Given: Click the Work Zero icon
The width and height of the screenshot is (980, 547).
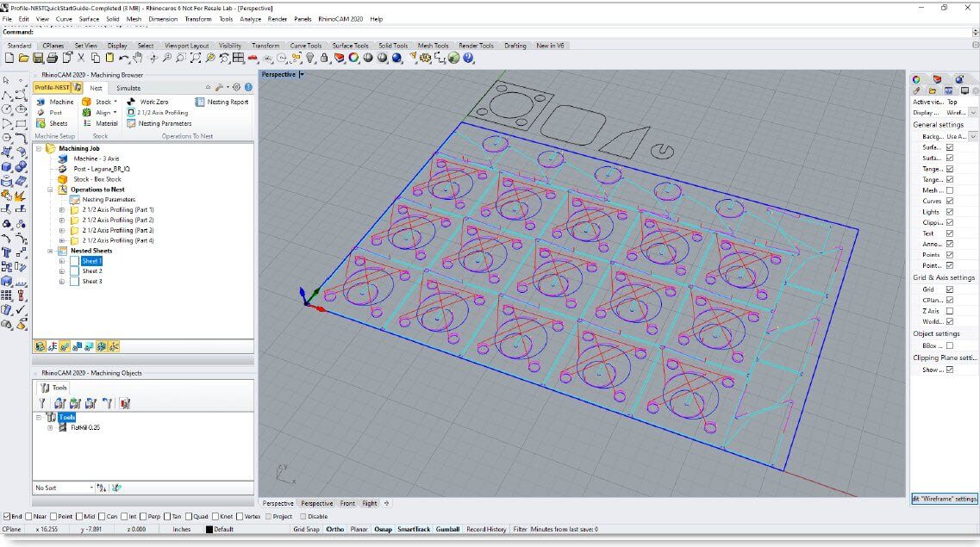Looking at the screenshot, I should coord(132,102).
